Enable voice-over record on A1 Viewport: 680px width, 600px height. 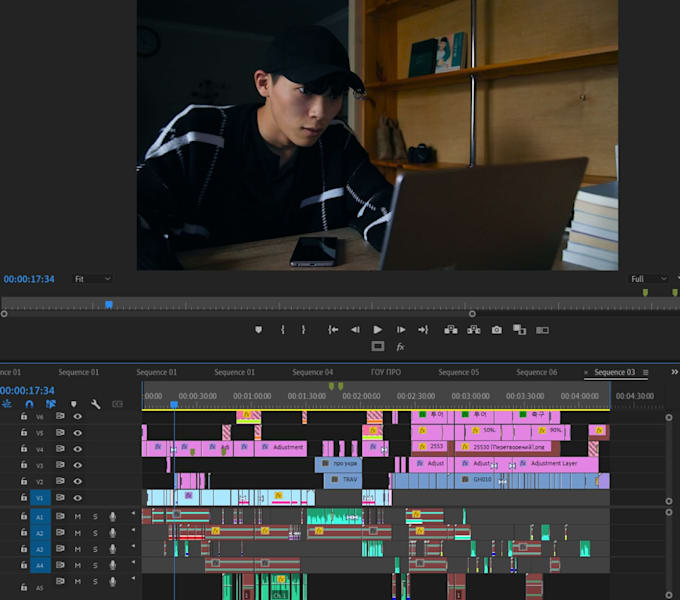click(x=113, y=516)
